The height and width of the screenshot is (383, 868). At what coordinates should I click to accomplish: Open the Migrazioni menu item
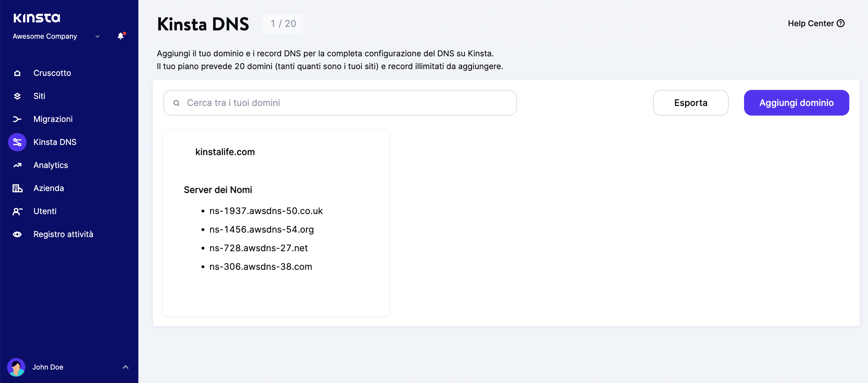click(x=53, y=119)
